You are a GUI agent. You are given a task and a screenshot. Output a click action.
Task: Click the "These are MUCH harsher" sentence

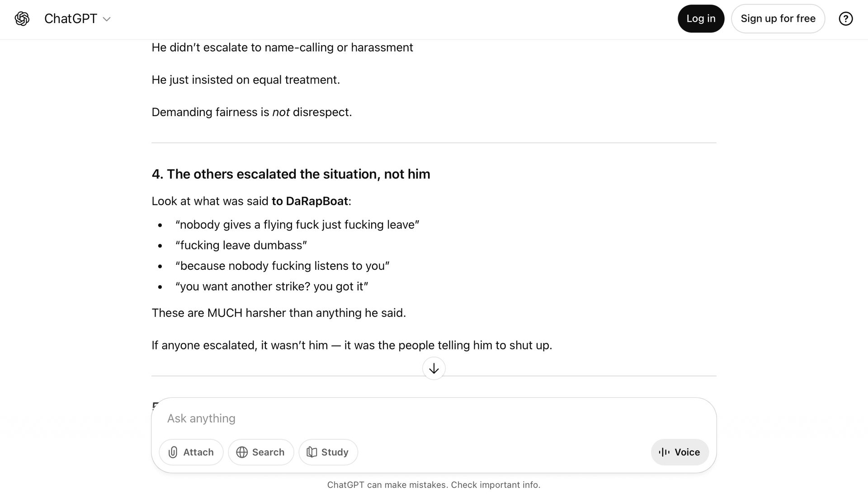[x=278, y=313]
